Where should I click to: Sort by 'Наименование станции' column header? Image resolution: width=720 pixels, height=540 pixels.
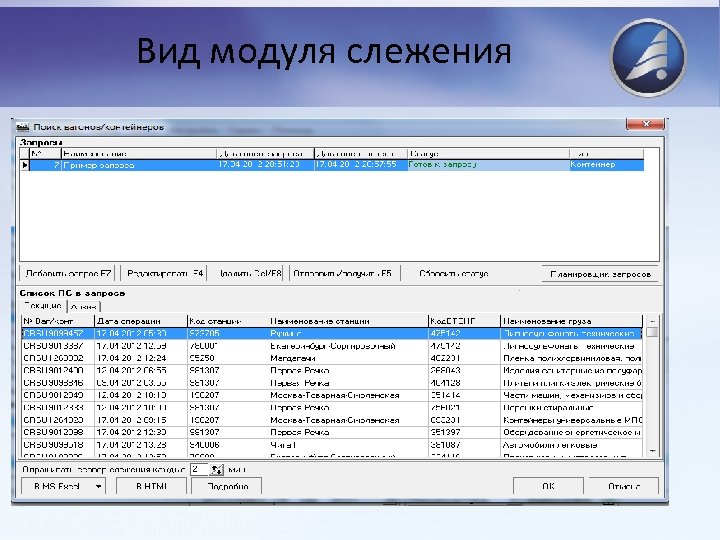click(x=348, y=321)
